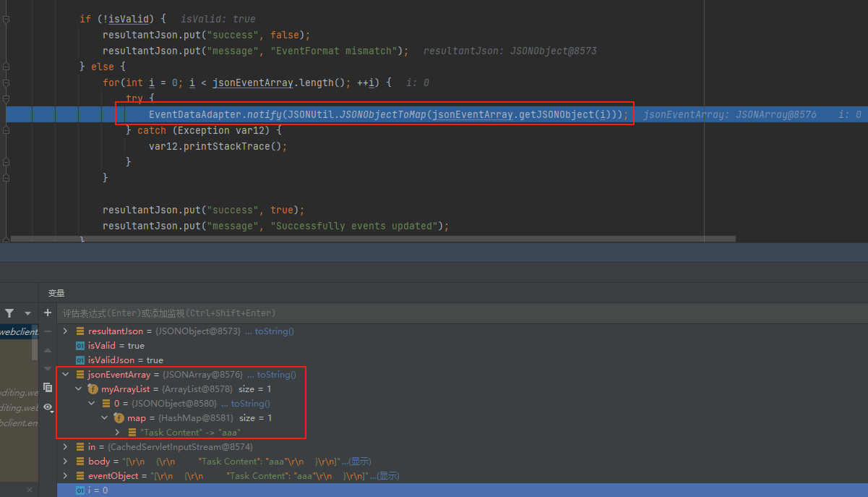
Task: Select the isValidJson = true variable row
Action: click(x=463, y=360)
